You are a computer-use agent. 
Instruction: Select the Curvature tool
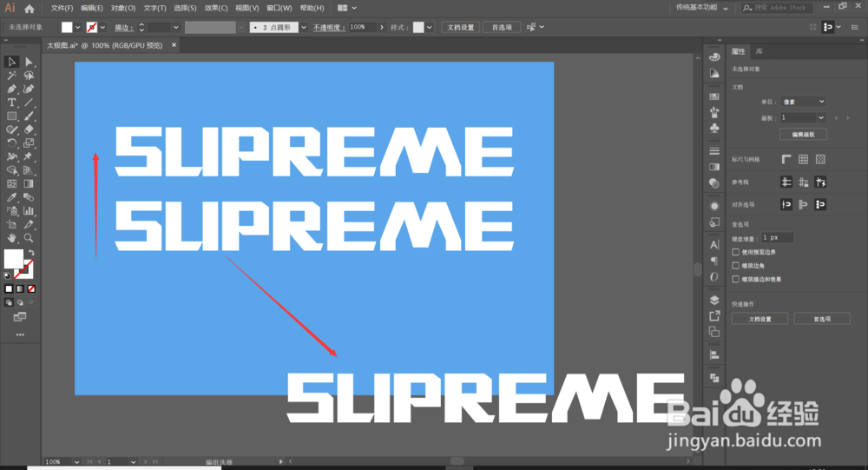tap(29, 89)
